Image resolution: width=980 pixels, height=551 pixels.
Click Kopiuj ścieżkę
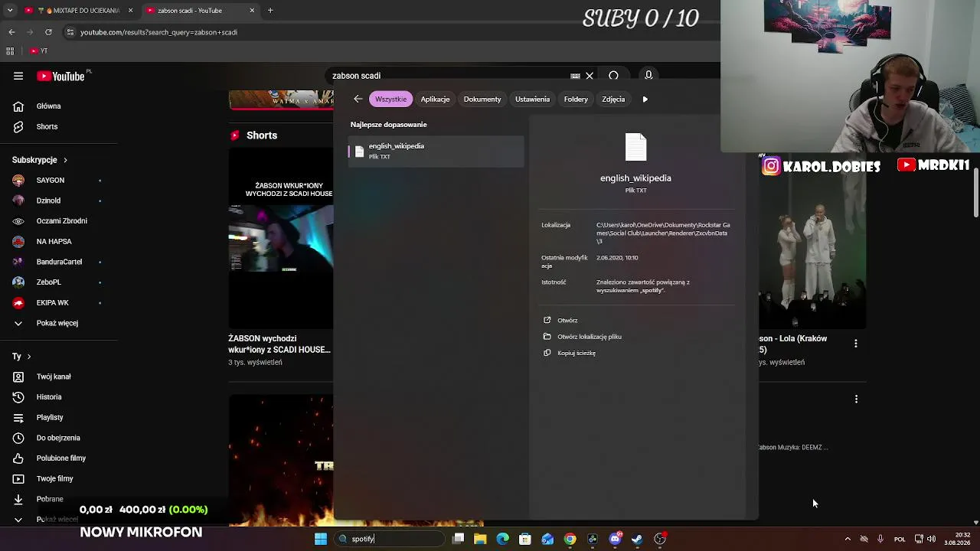(x=576, y=353)
